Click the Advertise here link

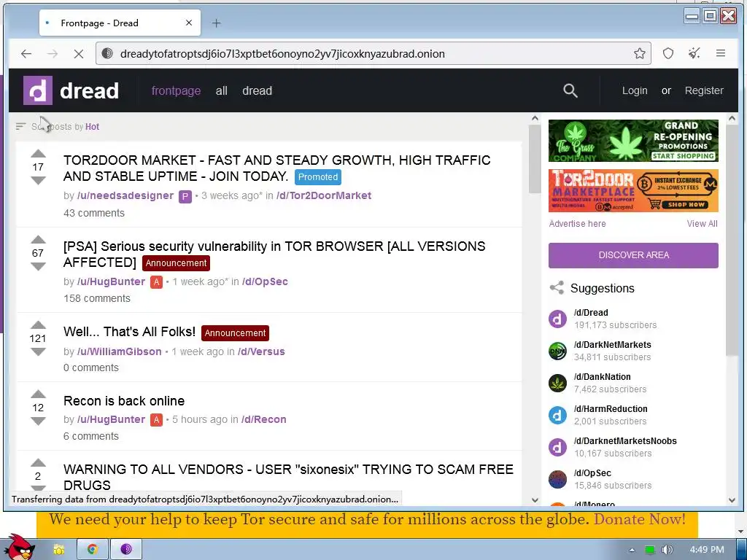[x=578, y=224]
